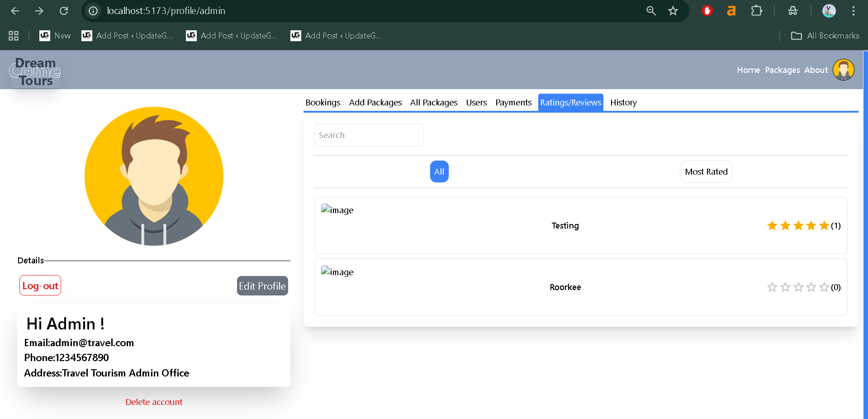Filter reviews by Most Rated
The height and width of the screenshot is (419, 868).
pyautogui.click(x=706, y=171)
